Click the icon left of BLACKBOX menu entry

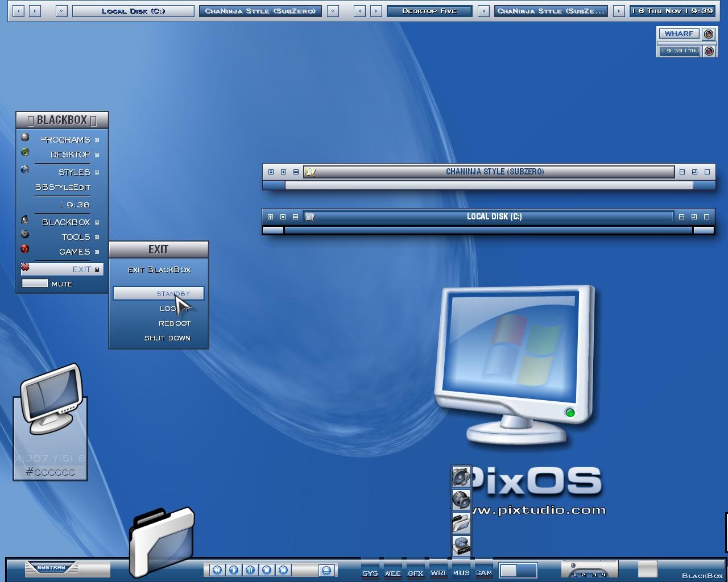click(25, 219)
